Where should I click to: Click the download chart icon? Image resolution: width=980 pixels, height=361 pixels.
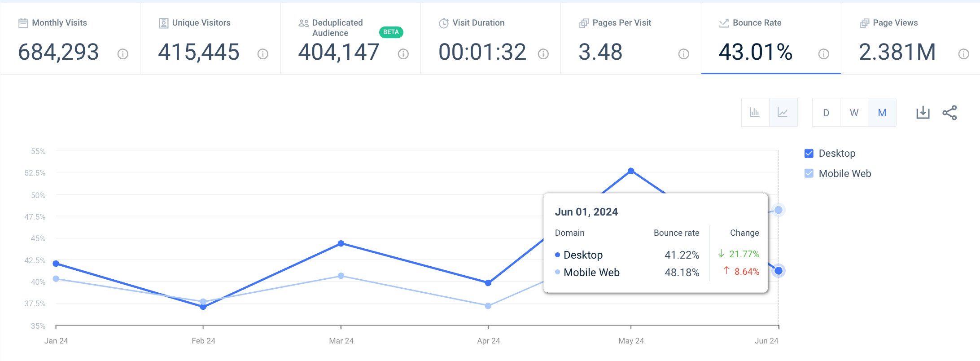(923, 113)
